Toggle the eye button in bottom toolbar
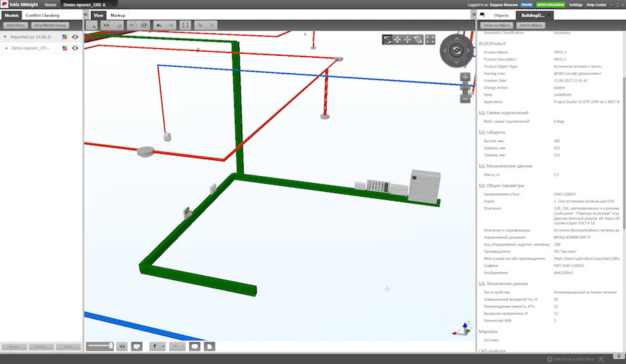The height and width of the screenshot is (364, 626). click(122, 346)
